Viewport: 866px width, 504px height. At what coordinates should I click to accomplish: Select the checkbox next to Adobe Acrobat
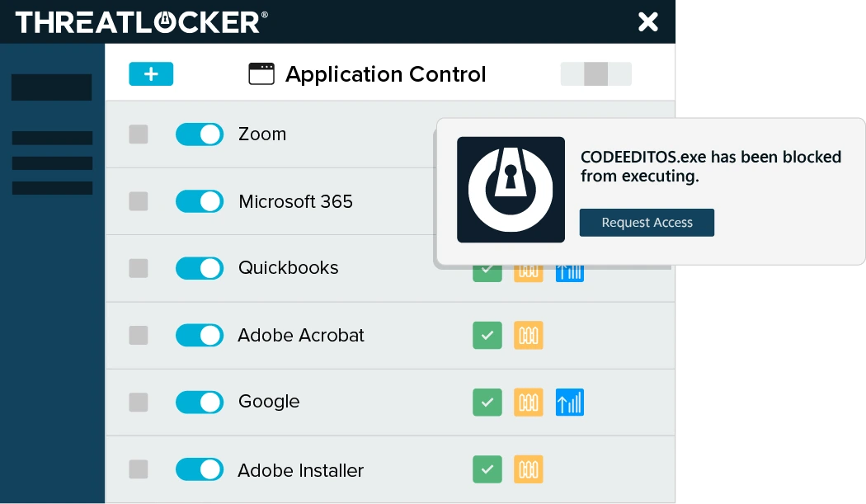point(139,335)
